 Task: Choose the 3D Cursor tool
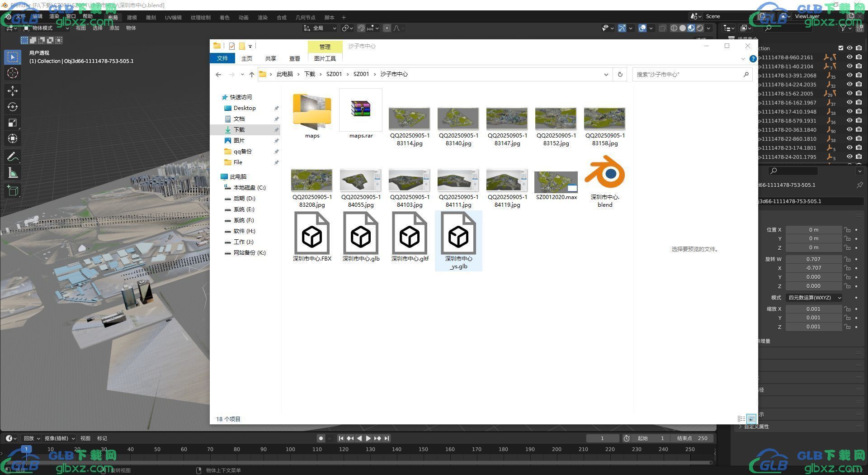point(13,73)
